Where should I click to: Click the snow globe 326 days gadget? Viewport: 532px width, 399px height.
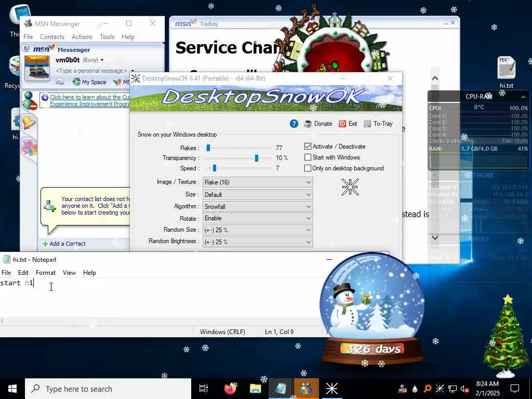tap(372, 309)
